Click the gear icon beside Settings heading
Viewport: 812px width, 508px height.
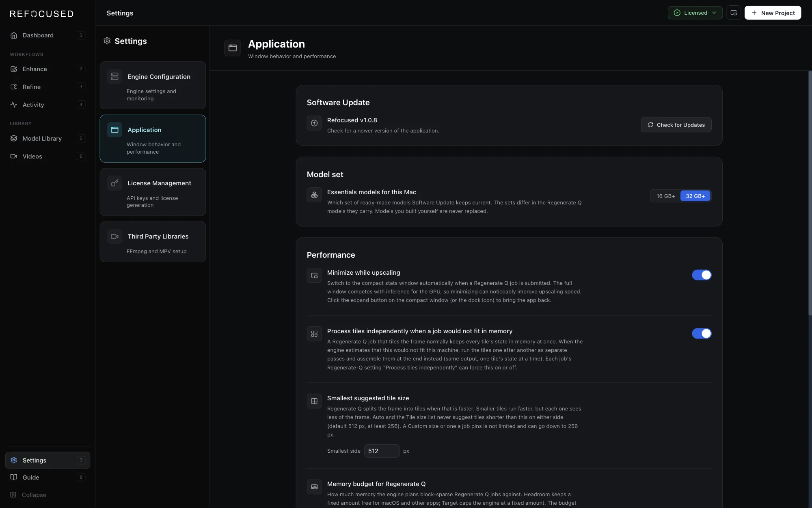107,41
